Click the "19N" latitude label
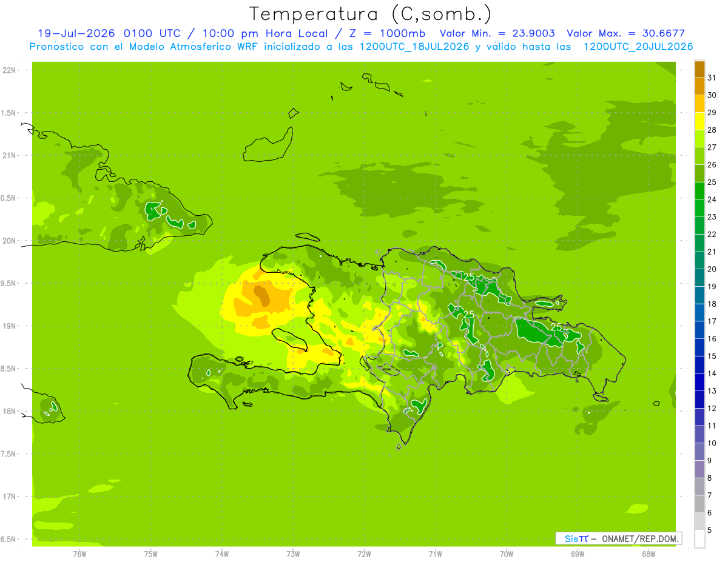The image size is (728, 562). [8, 326]
